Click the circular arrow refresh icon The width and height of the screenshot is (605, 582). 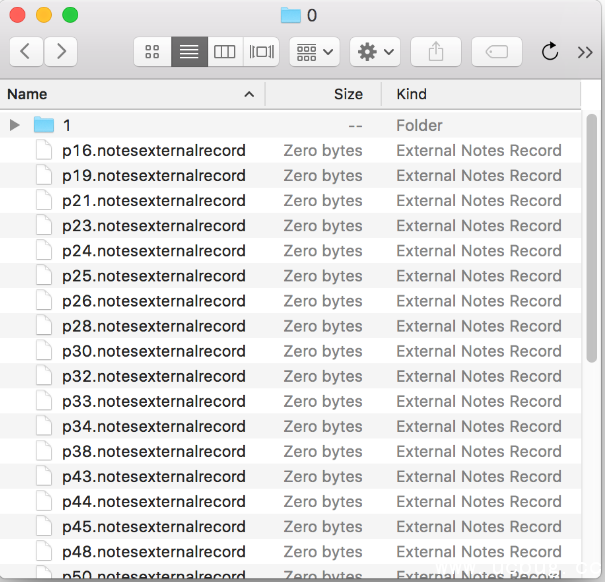pyautogui.click(x=549, y=51)
